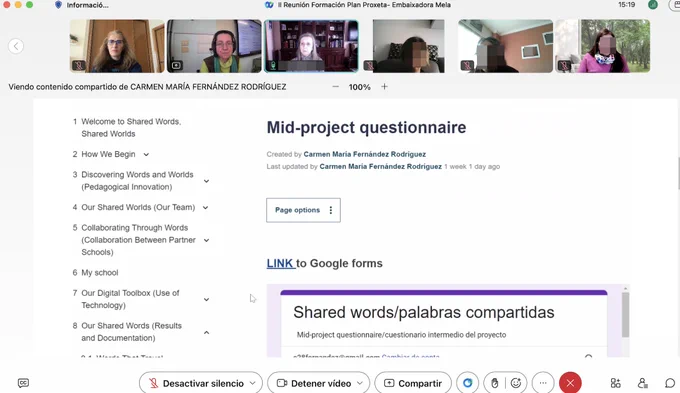
Task: Open Discovering Words and Worlds item
Action: pos(137,180)
